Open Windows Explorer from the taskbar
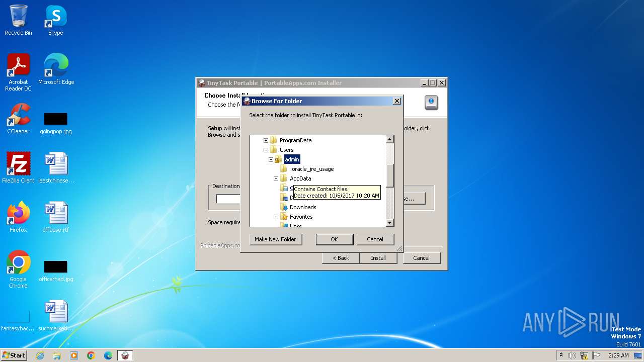Image resolution: width=644 pixels, height=362 pixels. click(57, 355)
